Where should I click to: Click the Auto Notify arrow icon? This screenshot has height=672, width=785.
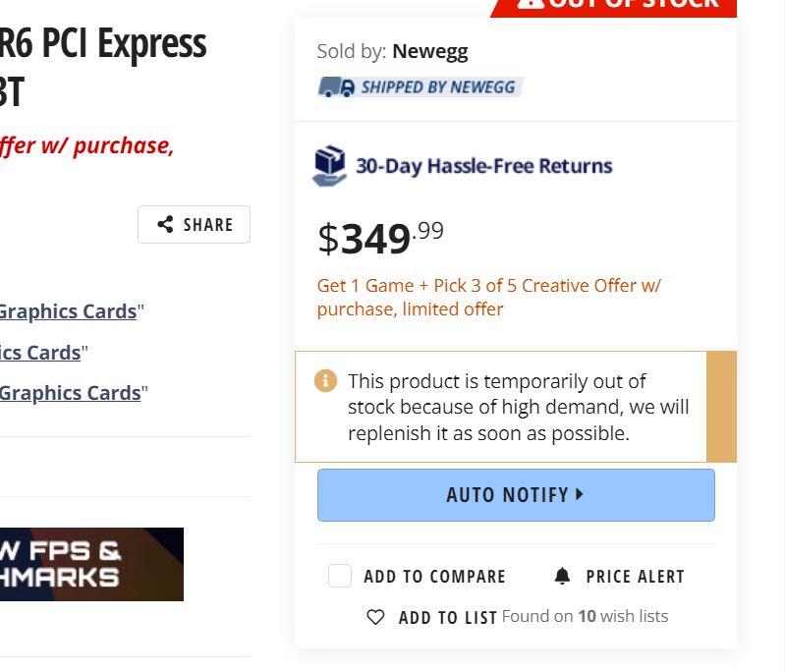pos(580,494)
